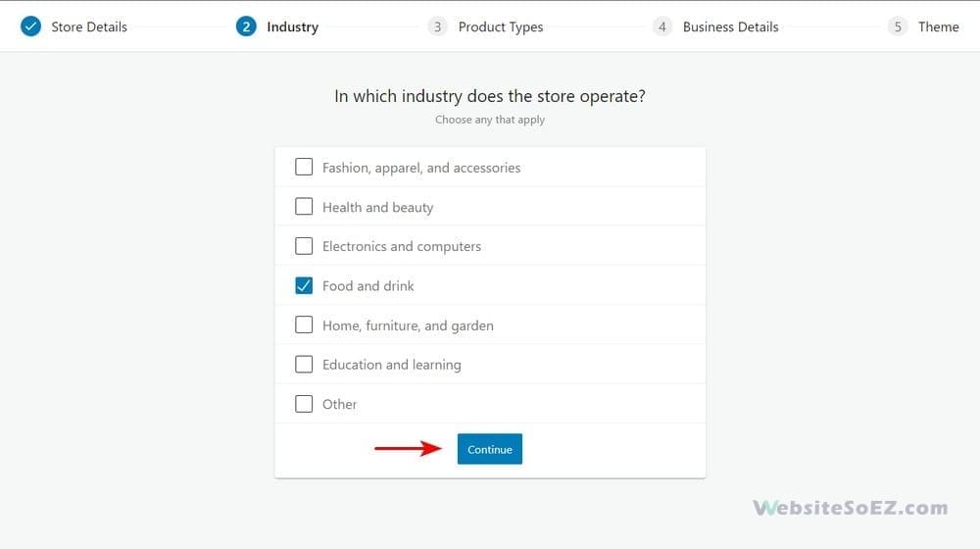Click the "Home, furniture, and garden" label
The image size is (980, 549).
(x=408, y=325)
